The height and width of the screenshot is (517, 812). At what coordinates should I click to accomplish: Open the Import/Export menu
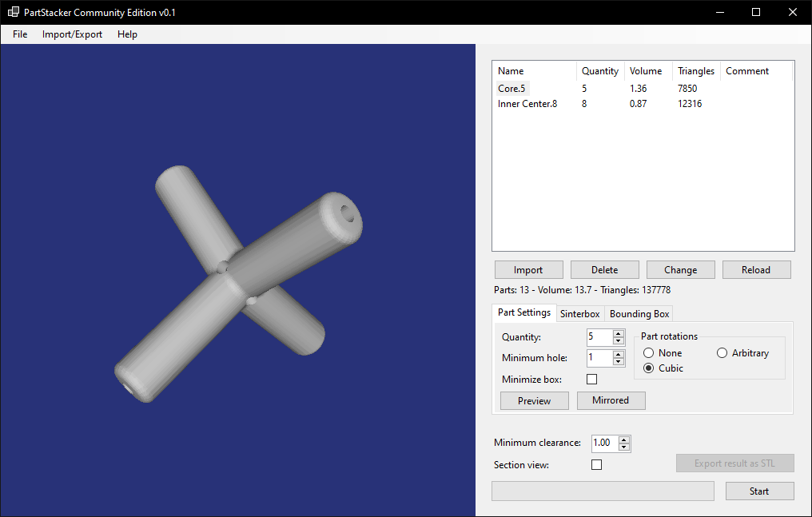click(x=72, y=34)
